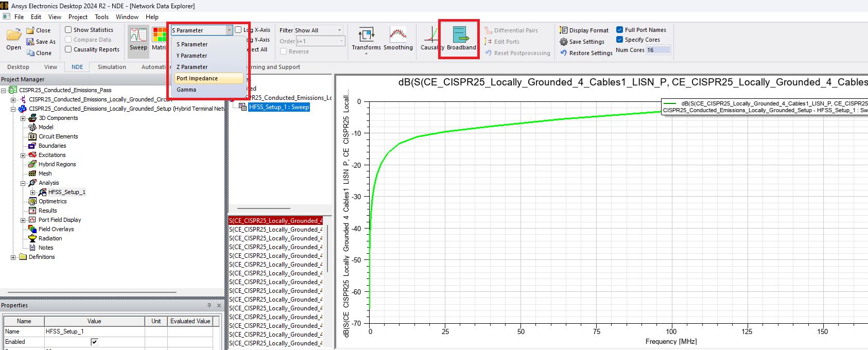Select Radiation node in tree
This screenshot has height=350, width=868.
(50, 238)
